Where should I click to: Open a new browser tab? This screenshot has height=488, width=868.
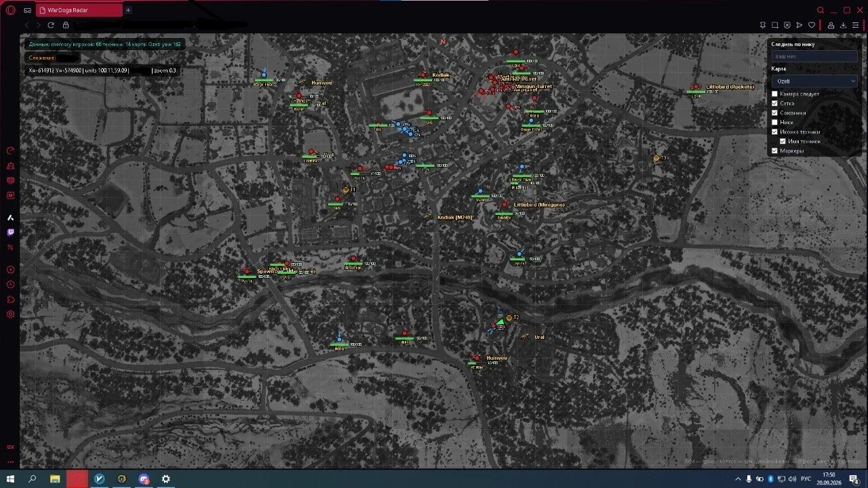128,10
